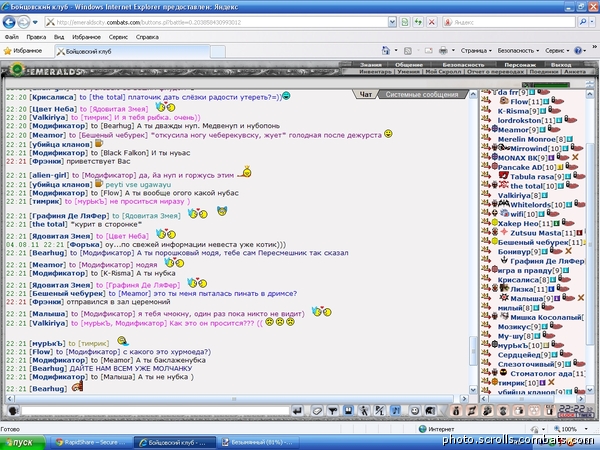Click the helmet icon next to smiley button
600x450 pixels.
[430, 411]
